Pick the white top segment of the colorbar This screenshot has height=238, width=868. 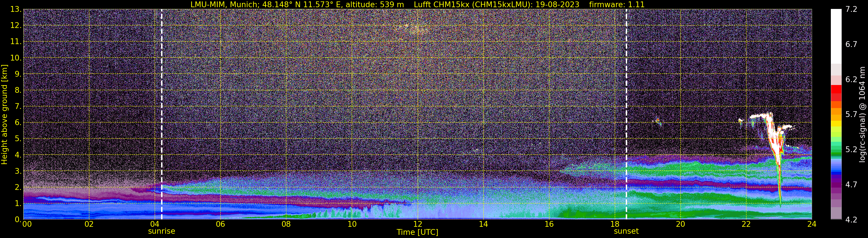click(836, 36)
